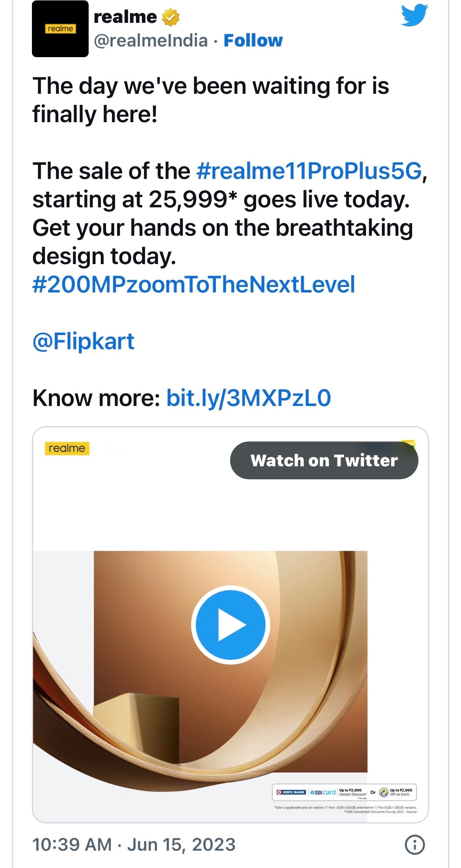Click the yellow realme logo in video

67,448
